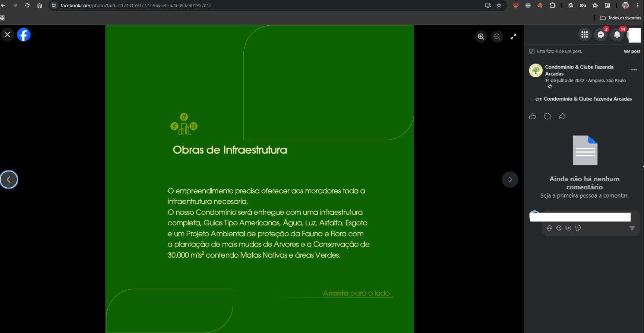Open the red shield extension

click(516, 5)
